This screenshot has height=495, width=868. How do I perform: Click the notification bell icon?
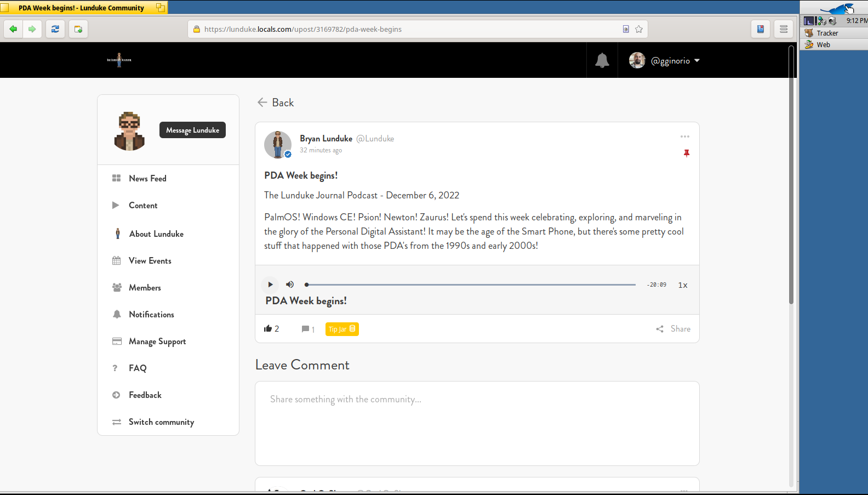tap(602, 60)
